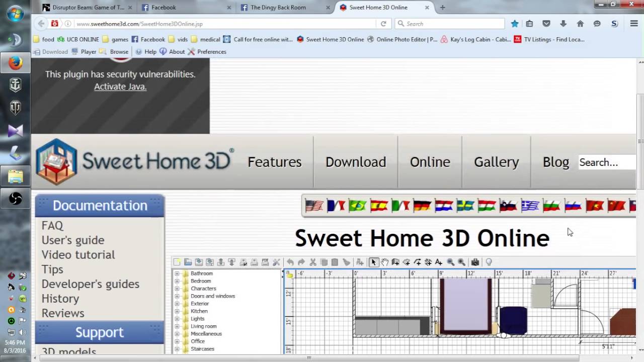Select the Add text label tool

point(439,262)
